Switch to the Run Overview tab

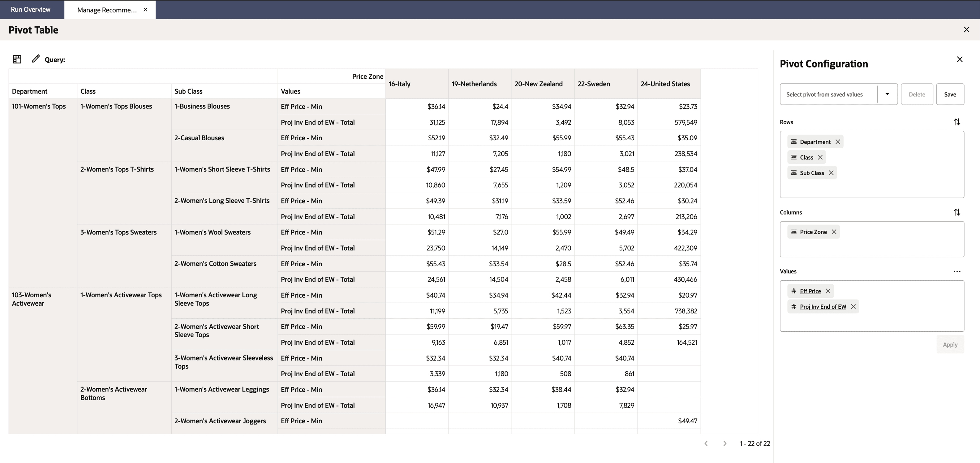30,9
